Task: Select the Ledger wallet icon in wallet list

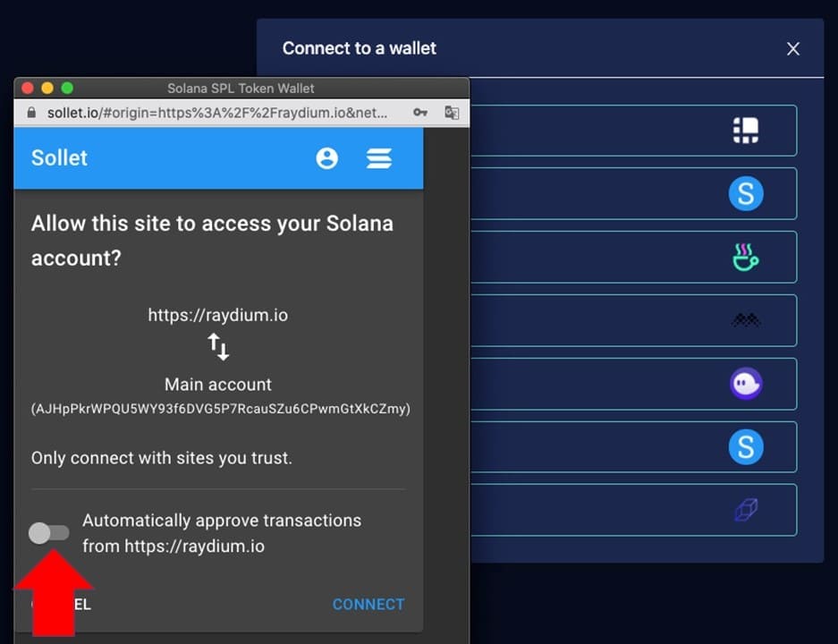Action: [x=746, y=131]
